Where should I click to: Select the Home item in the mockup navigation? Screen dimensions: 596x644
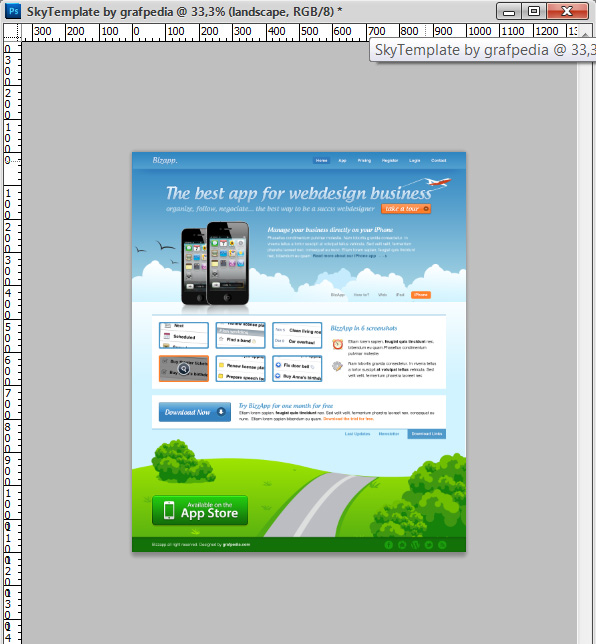[321, 161]
